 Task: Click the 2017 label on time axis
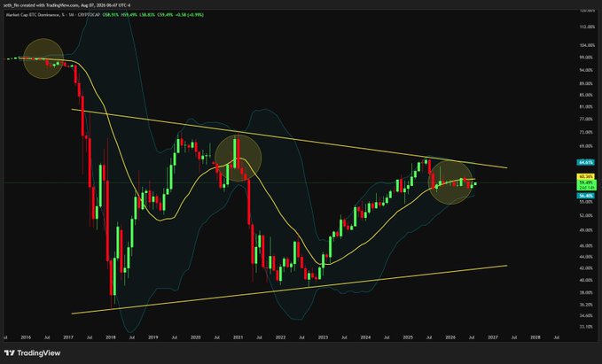coord(68,337)
